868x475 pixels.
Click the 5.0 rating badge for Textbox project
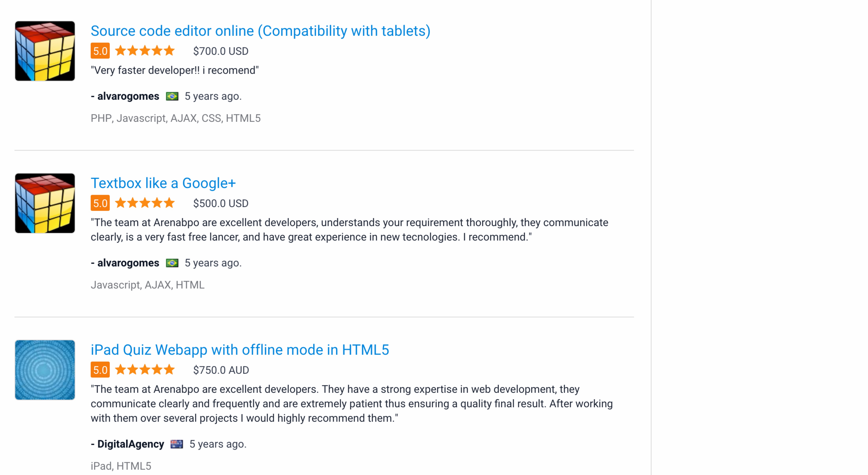tap(100, 203)
